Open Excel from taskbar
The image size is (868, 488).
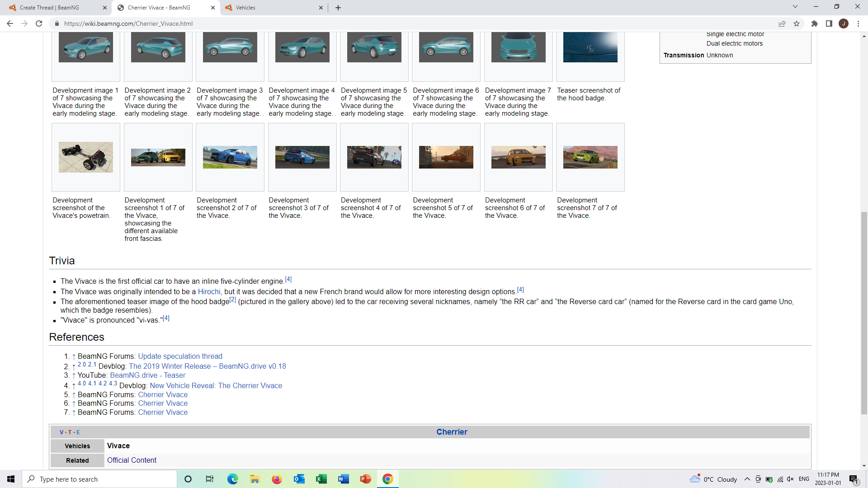[321, 479]
